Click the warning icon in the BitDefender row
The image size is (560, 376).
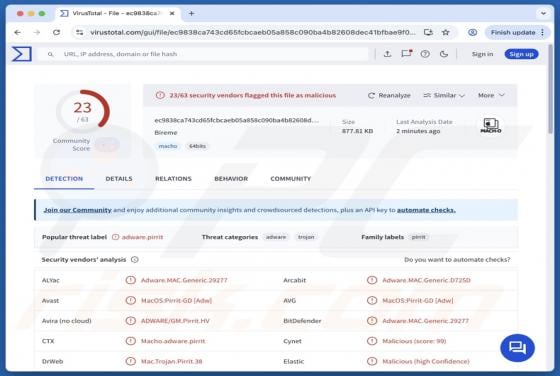(372, 321)
